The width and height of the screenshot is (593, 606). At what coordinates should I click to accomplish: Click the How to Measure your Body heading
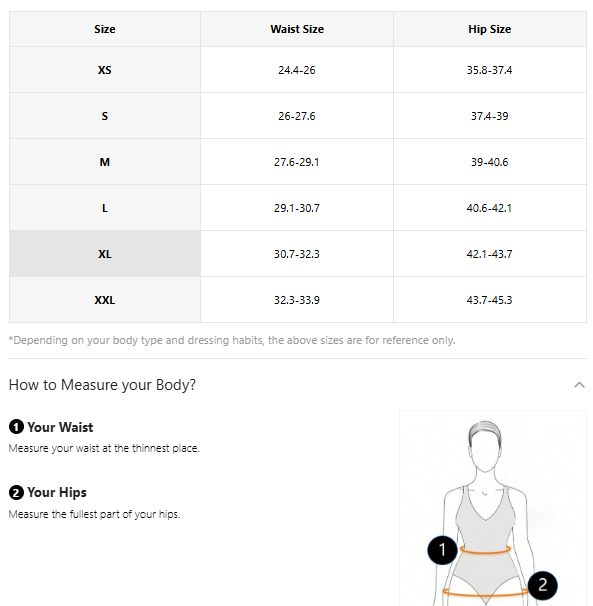102,385
